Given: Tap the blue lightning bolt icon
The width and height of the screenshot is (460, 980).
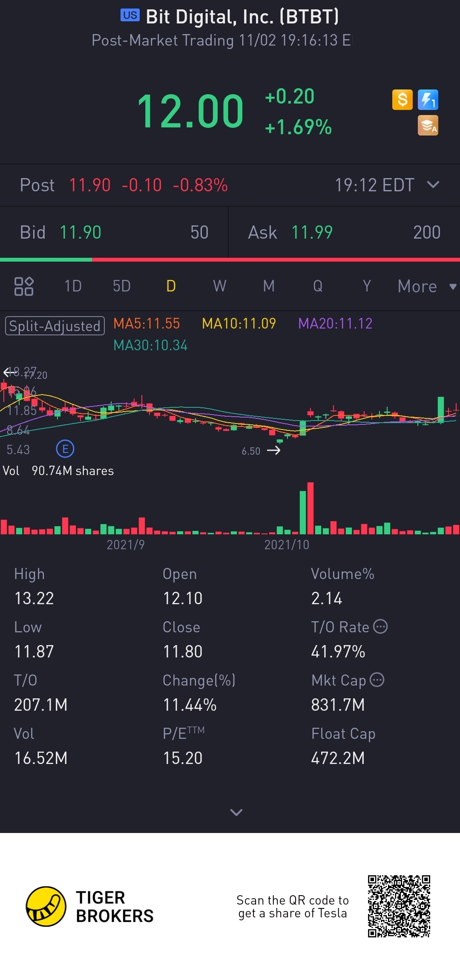Looking at the screenshot, I should pos(428,100).
